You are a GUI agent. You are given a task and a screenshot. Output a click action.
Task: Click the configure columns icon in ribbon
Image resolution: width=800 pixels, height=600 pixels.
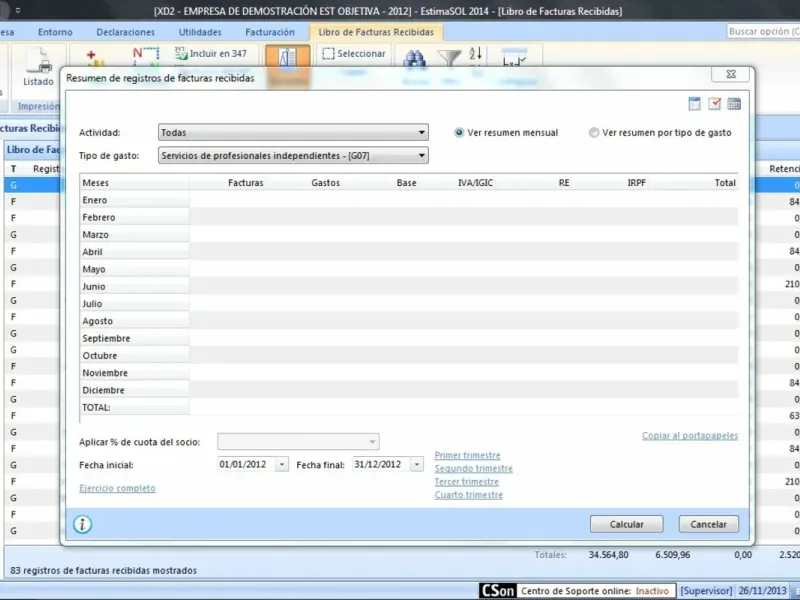click(x=514, y=57)
